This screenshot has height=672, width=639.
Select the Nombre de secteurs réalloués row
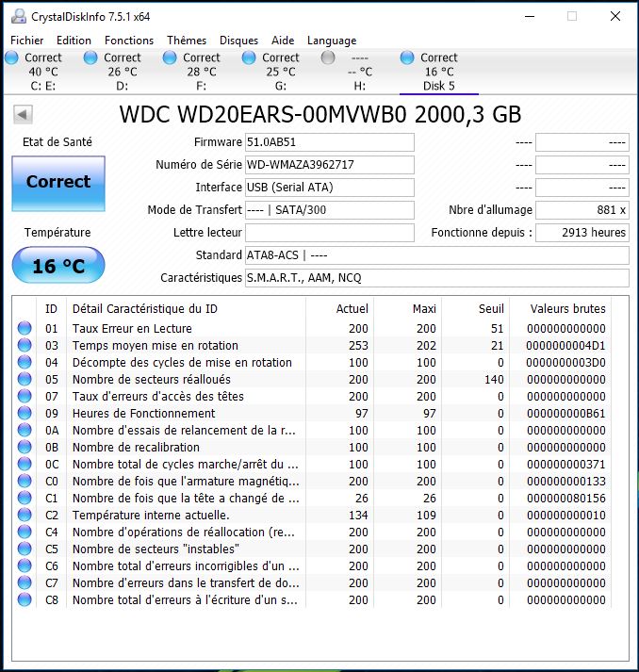click(312, 379)
